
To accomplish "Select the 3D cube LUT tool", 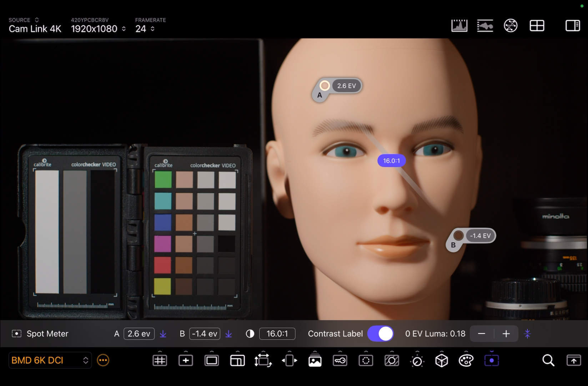I will [x=442, y=360].
